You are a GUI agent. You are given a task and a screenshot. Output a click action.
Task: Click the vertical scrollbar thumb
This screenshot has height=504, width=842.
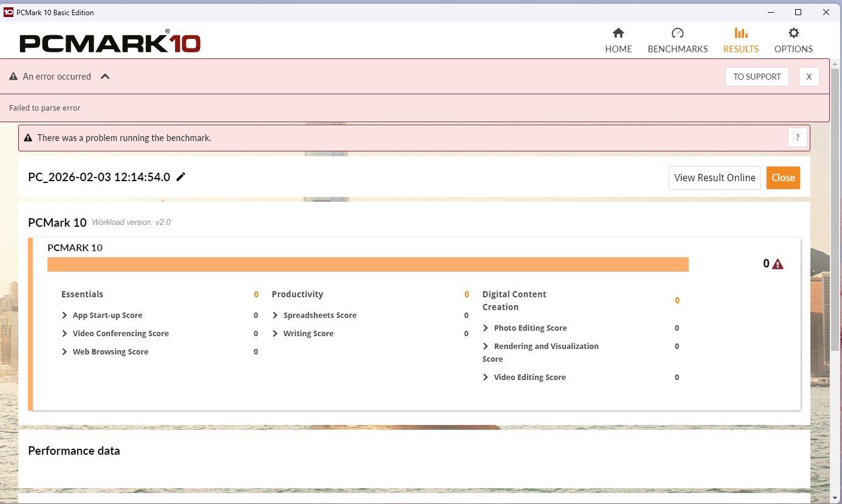835,210
